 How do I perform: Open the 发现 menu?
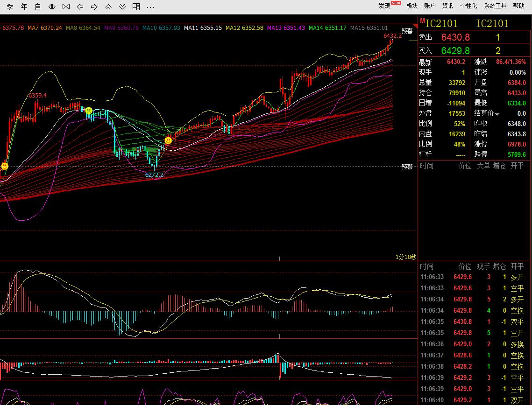[385, 6]
